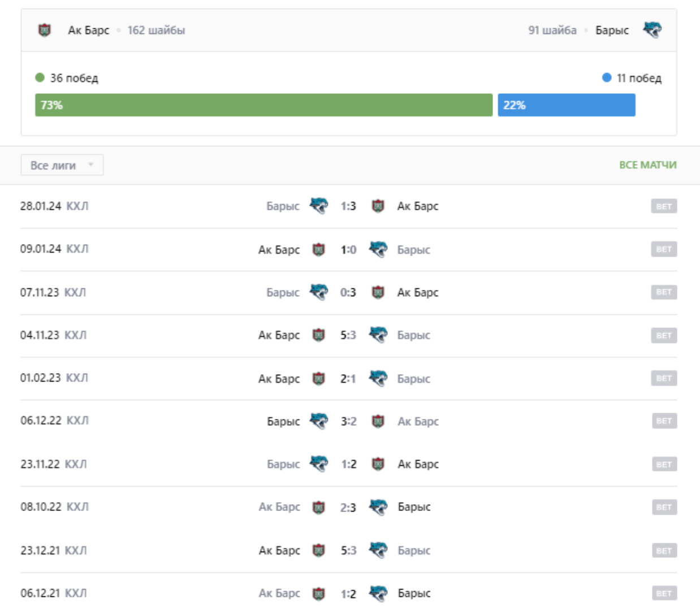
Task: Click Ak Bars logo in 09.01.24 match row
Action: 319,249
